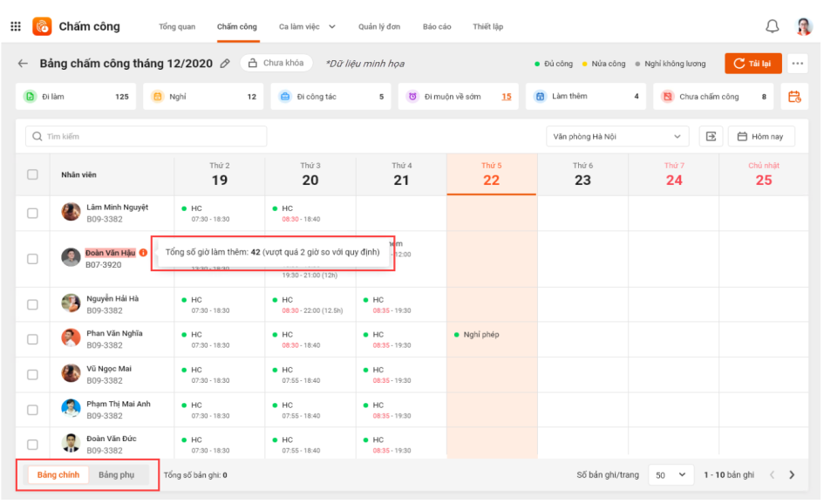Select the Chấm công tab
This screenshot has height=504, width=824.
click(237, 27)
